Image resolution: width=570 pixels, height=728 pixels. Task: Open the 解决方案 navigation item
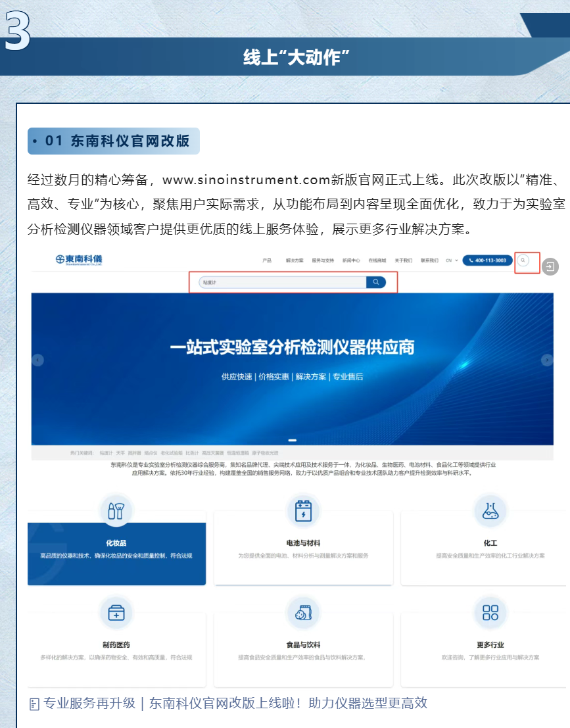[295, 260]
